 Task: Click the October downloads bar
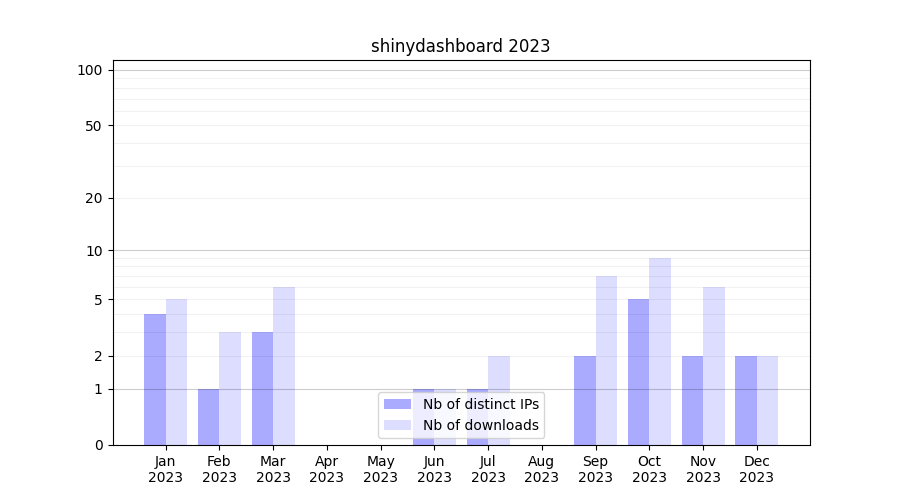point(660,351)
